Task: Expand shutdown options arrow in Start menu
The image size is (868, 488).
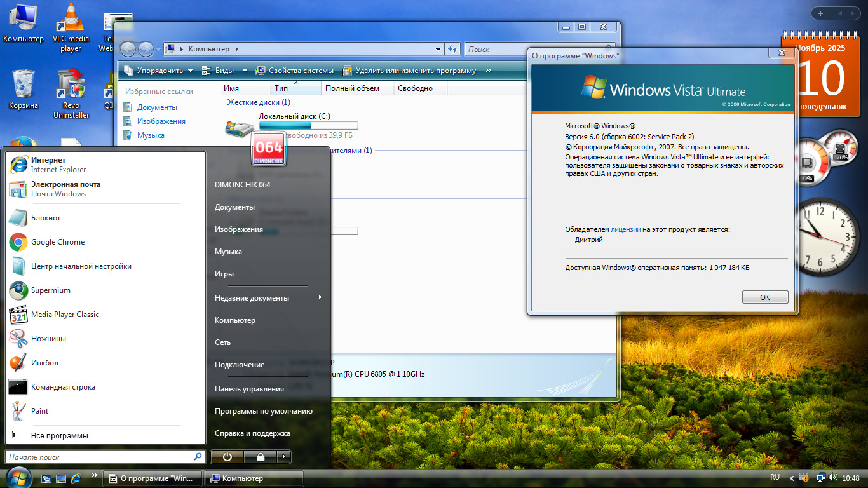Action: coord(285,456)
